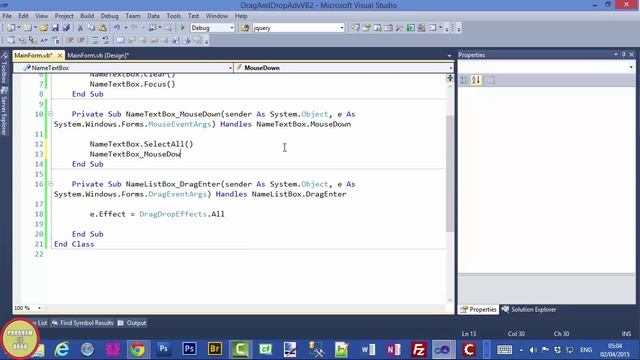The image size is (640, 360).
Task: Open the Help menu
Action: (241, 16)
